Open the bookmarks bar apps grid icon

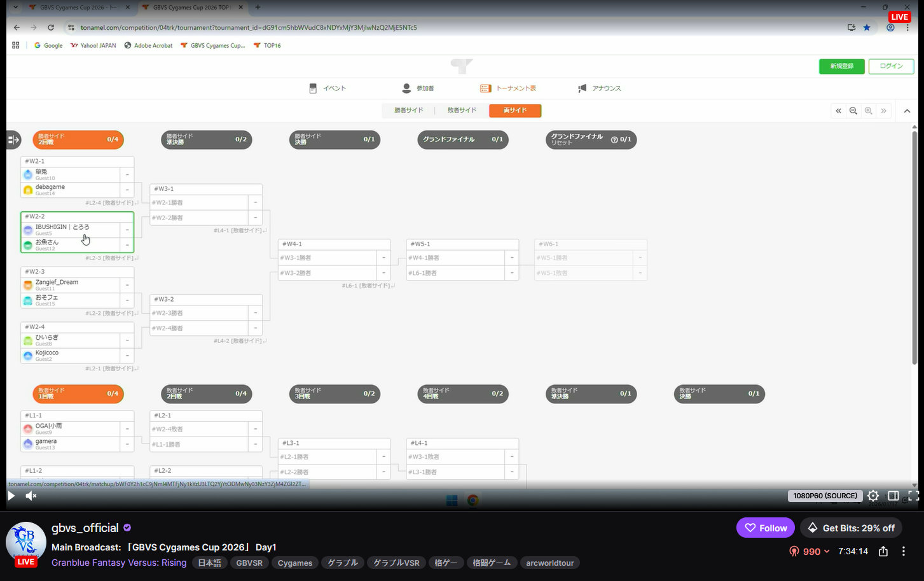[x=15, y=45]
